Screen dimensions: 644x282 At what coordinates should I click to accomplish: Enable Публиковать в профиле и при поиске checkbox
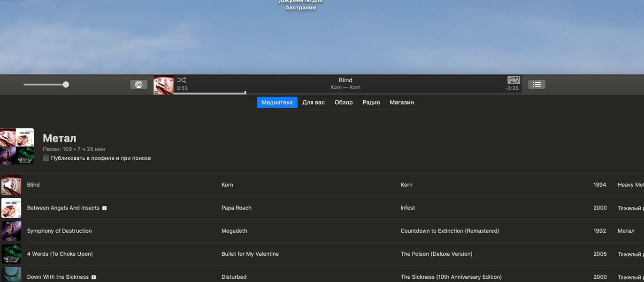click(x=46, y=158)
